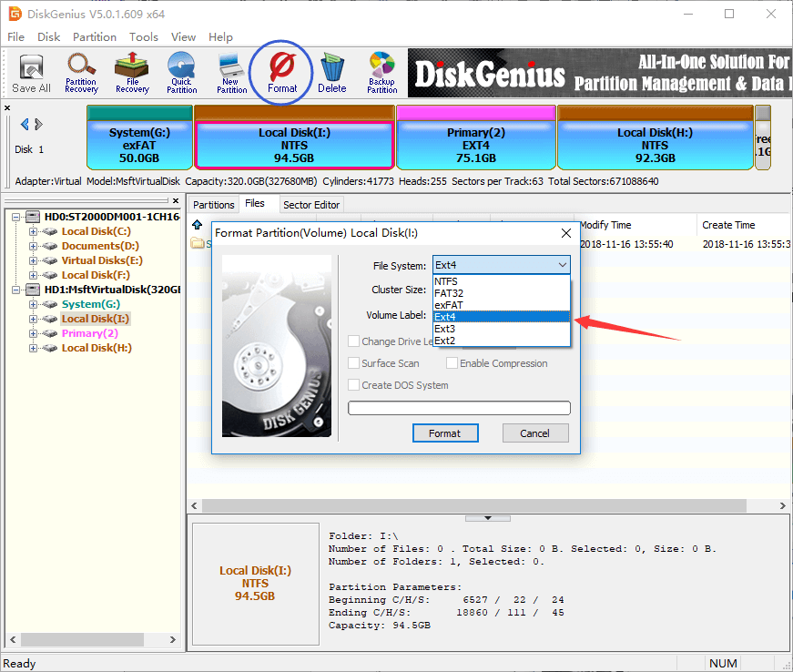Switch to the Sector Editor tab
793x672 pixels.
point(310,205)
